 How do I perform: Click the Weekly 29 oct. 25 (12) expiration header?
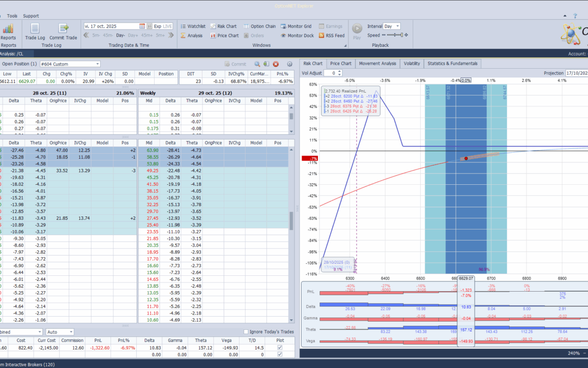pyautogui.click(x=216, y=93)
